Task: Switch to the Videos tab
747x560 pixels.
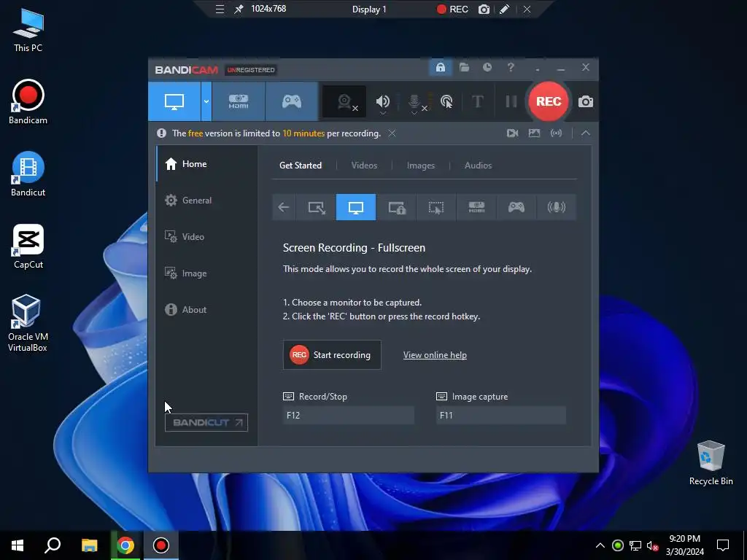Action: (364, 166)
